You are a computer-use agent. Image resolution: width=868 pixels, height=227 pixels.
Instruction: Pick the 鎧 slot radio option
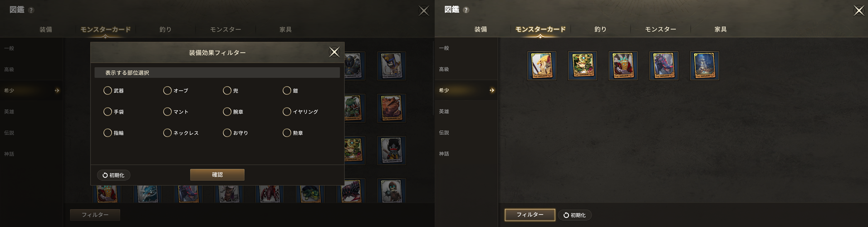290,91
